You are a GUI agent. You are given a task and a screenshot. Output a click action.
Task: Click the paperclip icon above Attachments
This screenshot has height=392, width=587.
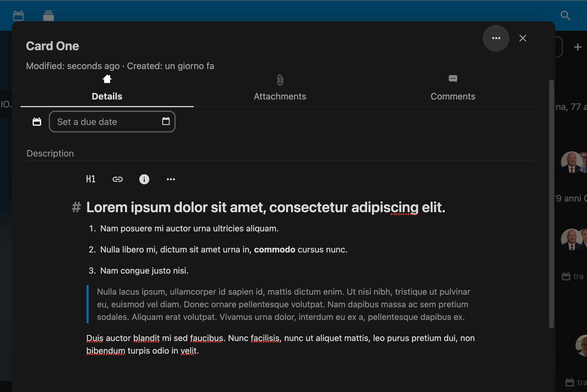coord(280,80)
